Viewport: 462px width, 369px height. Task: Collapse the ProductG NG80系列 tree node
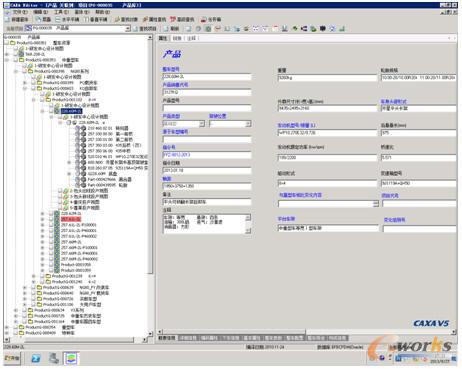[x=16, y=71]
